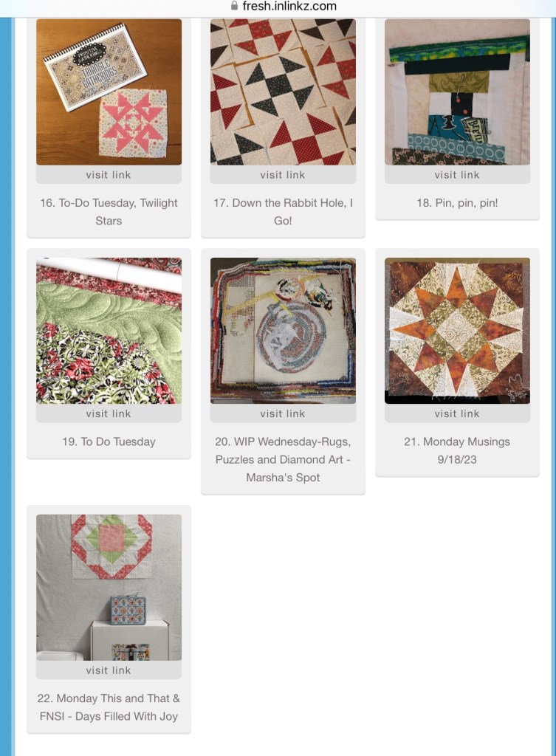Open the Twilight Stars quilt block thumbnail
Image resolution: width=556 pixels, height=756 pixels.
pos(109,92)
